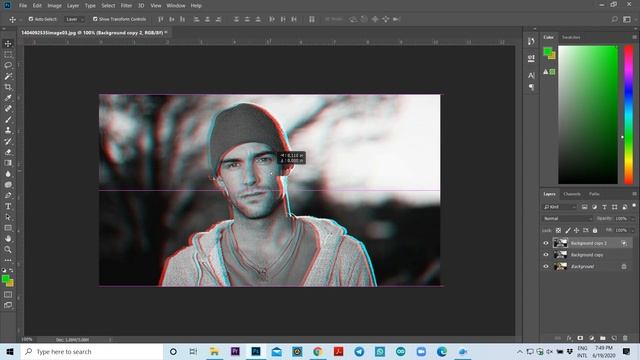Image resolution: width=640 pixels, height=360 pixels.
Task: Select the Magic Wand tool
Action: click(x=8, y=76)
